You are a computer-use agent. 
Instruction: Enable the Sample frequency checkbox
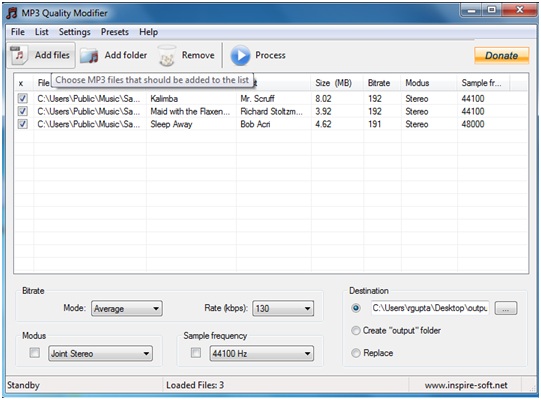(x=196, y=353)
